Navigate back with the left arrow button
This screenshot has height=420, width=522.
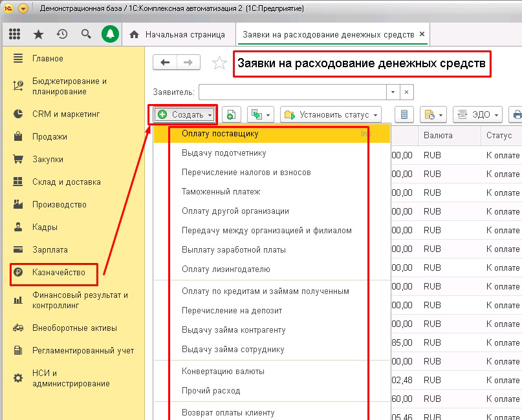[165, 63]
